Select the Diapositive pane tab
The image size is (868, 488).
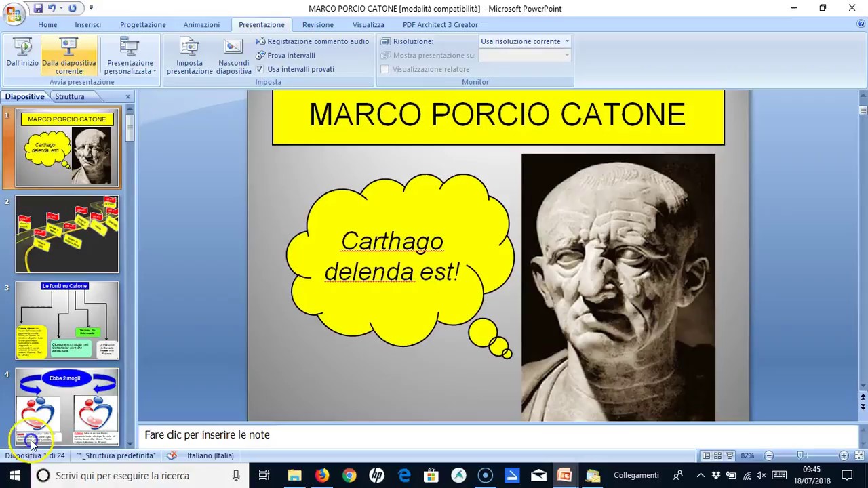[x=25, y=96]
